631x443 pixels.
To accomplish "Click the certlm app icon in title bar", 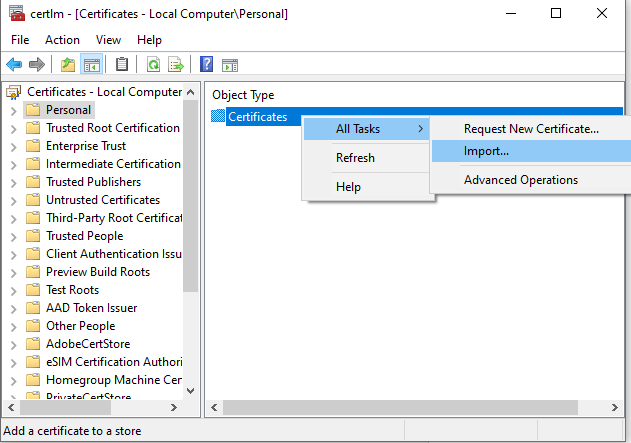I will pos(17,13).
